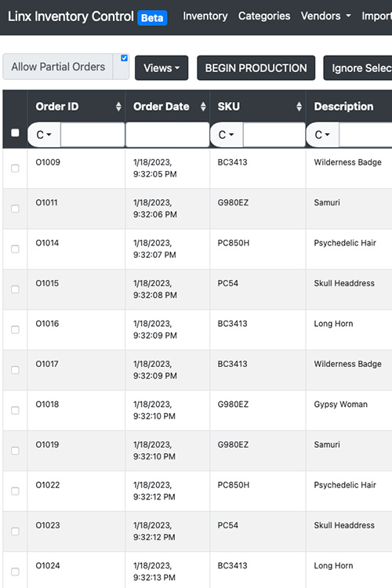Open Linx Inventory Control home link

click(x=71, y=16)
